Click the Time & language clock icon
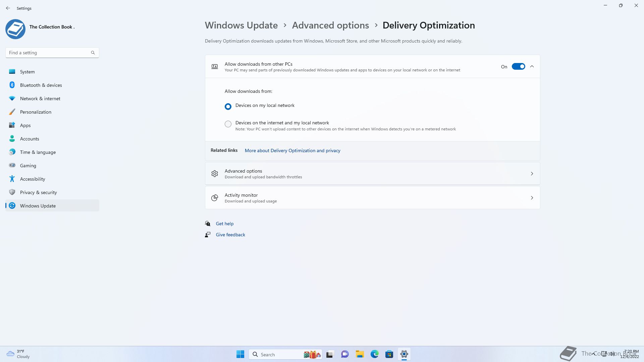 coord(12,152)
